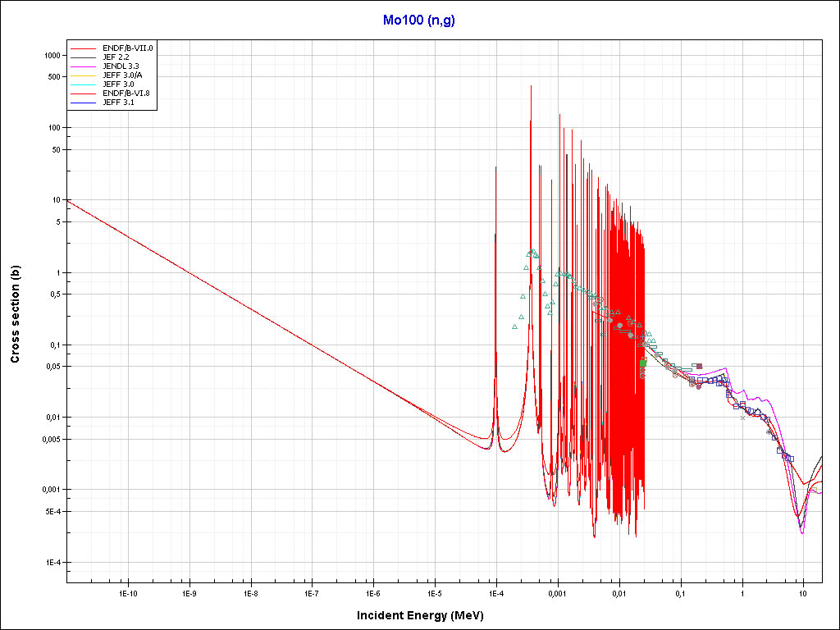This screenshot has width=840, height=630.
Task: Click the dark red square data marker
Action: click(x=699, y=366)
